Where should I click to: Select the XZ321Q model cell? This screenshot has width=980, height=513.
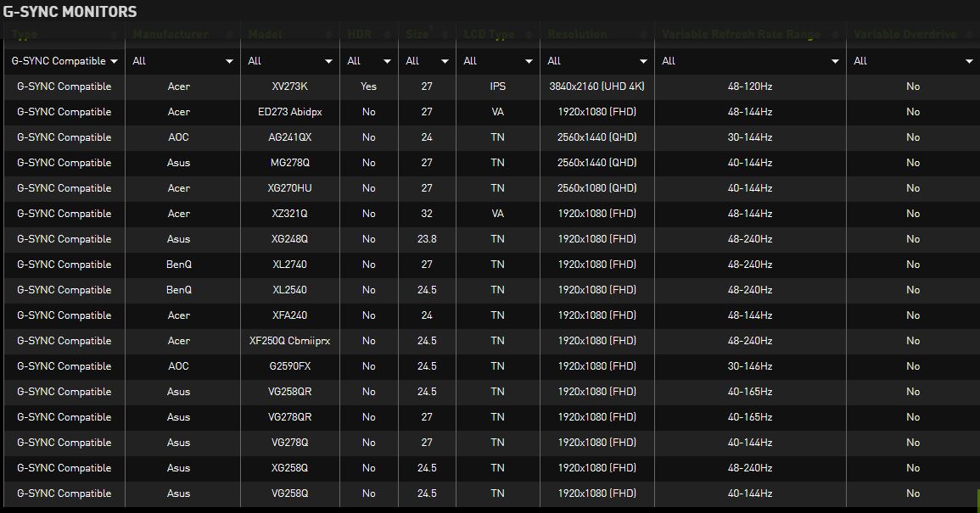point(290,214)
